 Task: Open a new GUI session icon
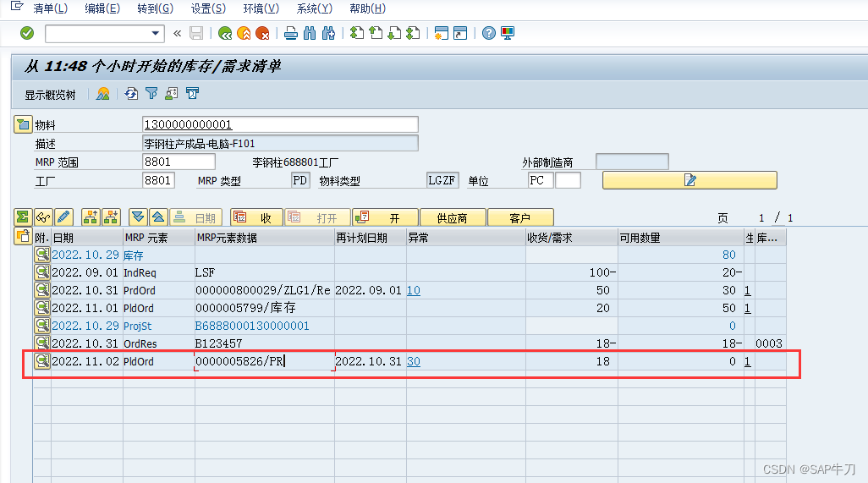(x=442, y=33)
